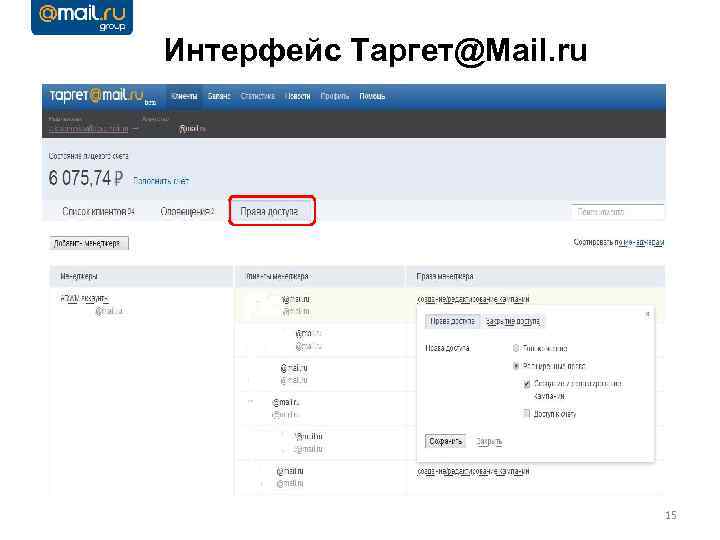This screenshot has height=540, width=720.
Task: Click the Пополнить счет link
Action: [x=161, y=181]
